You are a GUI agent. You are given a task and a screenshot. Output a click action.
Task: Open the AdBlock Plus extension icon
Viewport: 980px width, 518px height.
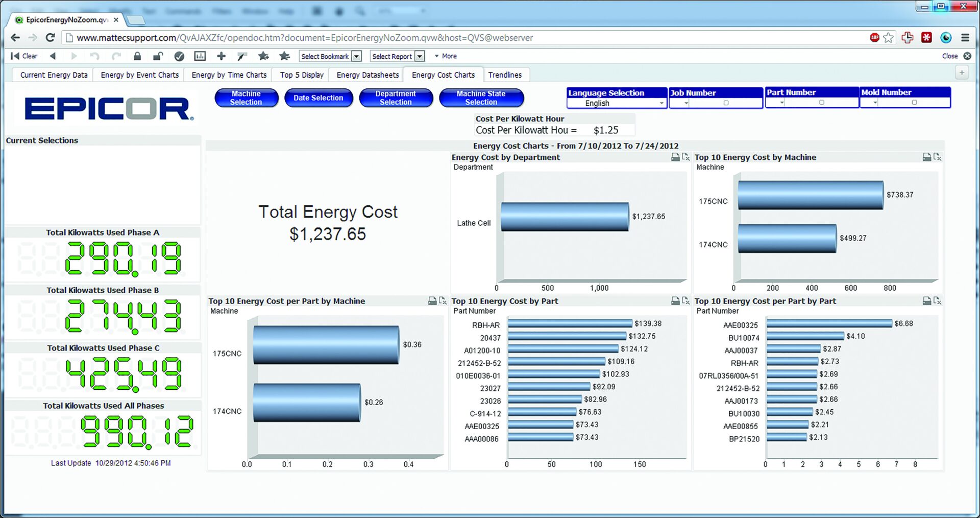(875, 37)
